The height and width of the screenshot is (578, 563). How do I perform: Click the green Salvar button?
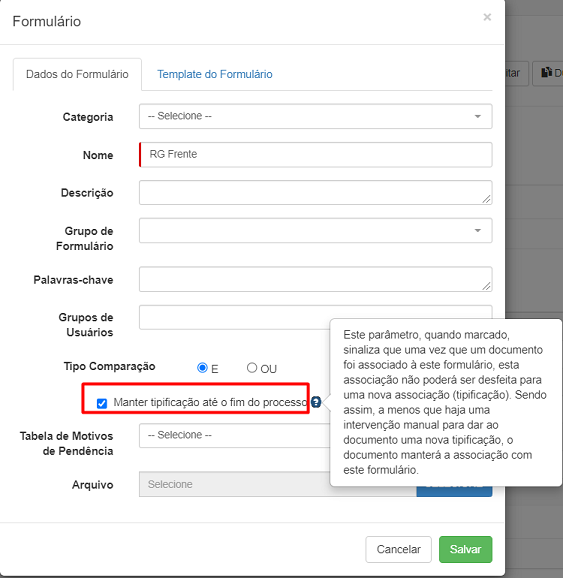click(465, 549)
